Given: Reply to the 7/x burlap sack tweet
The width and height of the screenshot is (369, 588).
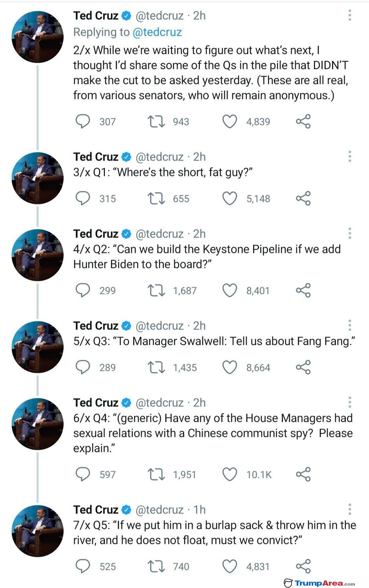Looking at the screenshot, I should point(82,566).
